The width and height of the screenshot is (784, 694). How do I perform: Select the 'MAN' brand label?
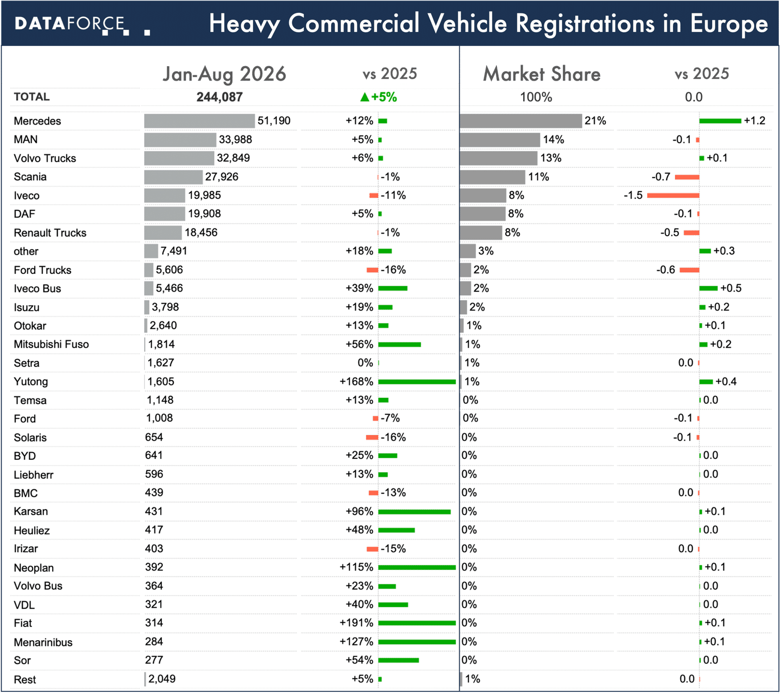(x=25, y=140)
